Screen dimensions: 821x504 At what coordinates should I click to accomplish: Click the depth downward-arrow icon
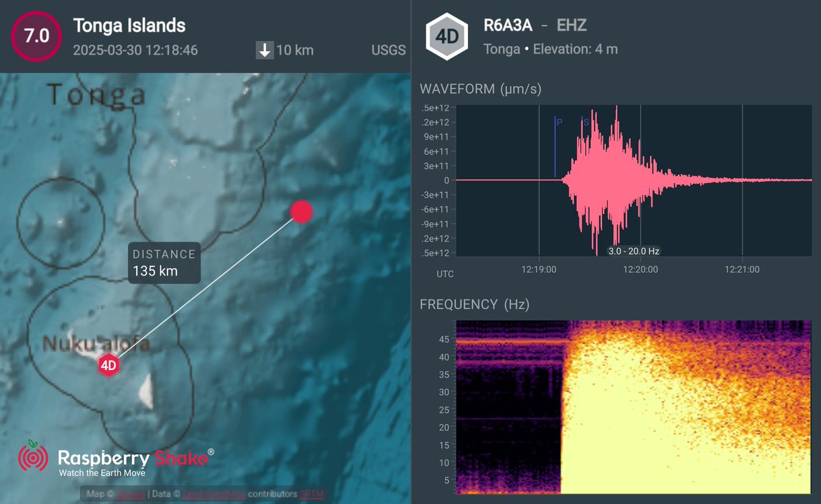[x=264, y=49]
